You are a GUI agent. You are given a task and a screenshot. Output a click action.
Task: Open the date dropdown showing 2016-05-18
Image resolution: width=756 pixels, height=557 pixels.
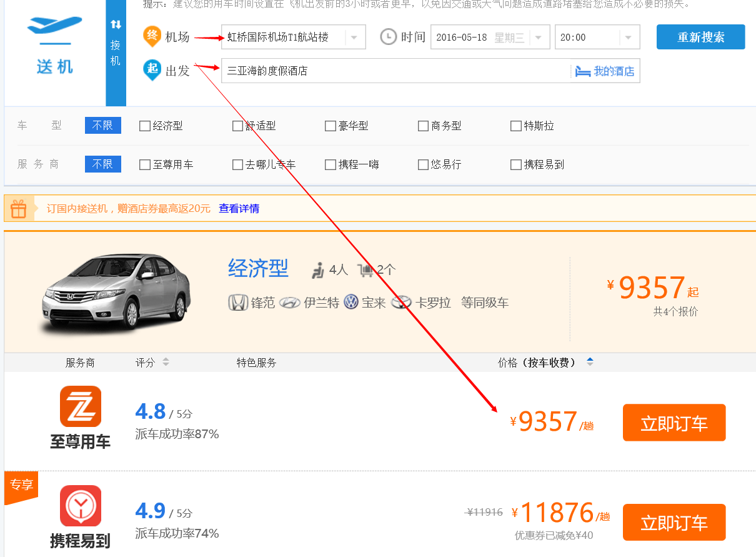538,38
